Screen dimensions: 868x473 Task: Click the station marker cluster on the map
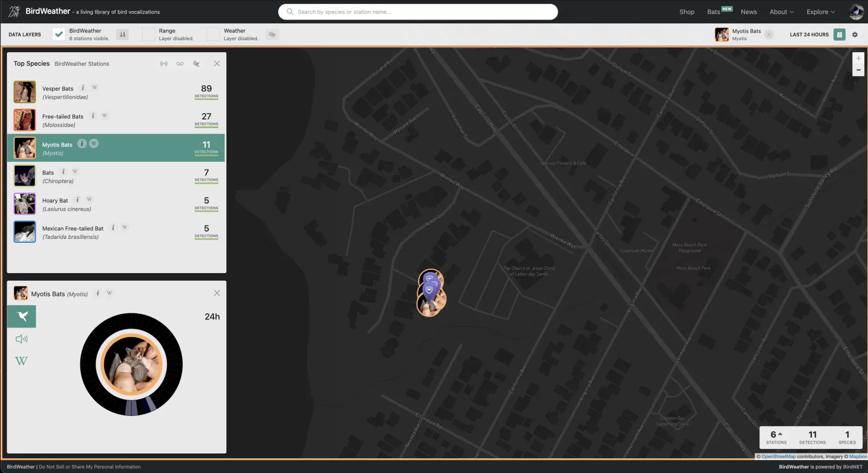431,293
